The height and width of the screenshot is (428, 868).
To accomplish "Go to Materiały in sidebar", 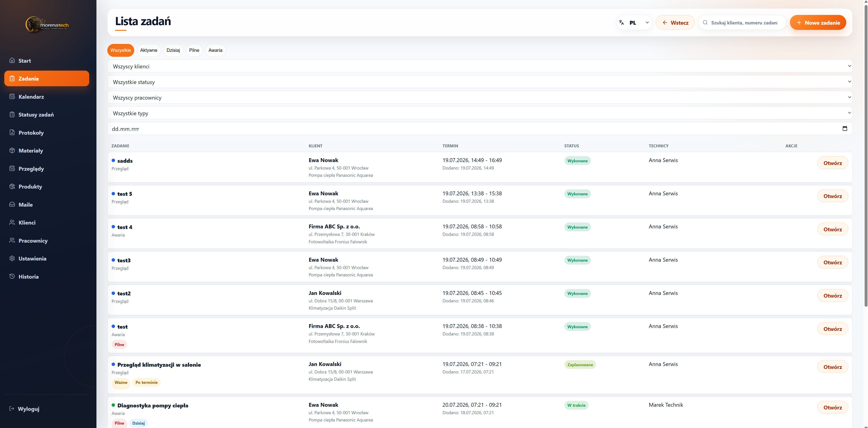I will click(46, 151).
